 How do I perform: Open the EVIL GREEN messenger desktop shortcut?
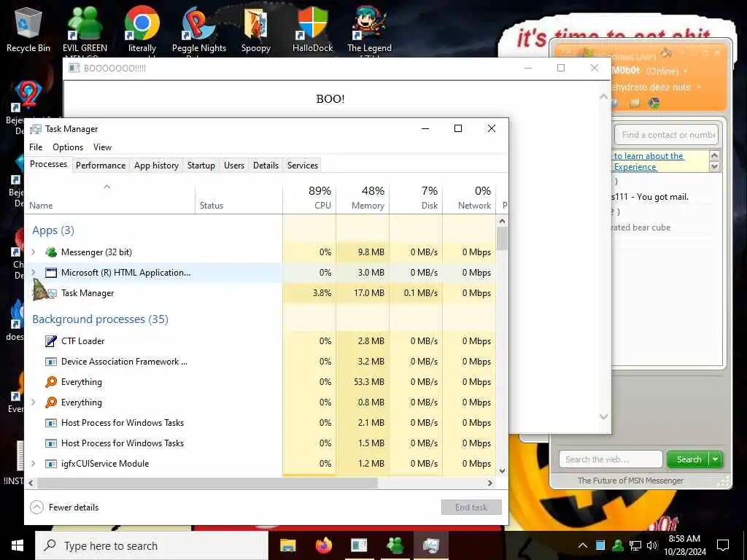(85, 28)
